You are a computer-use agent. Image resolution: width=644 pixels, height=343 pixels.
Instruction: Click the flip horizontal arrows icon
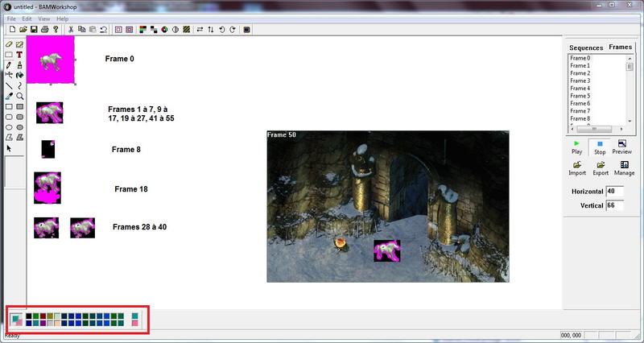[200, 30]
